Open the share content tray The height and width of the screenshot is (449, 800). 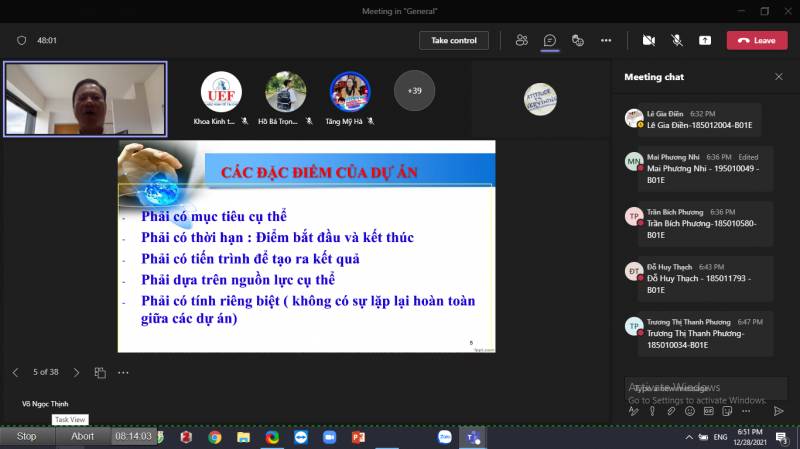pyautogui.click(x=705, y=40)
